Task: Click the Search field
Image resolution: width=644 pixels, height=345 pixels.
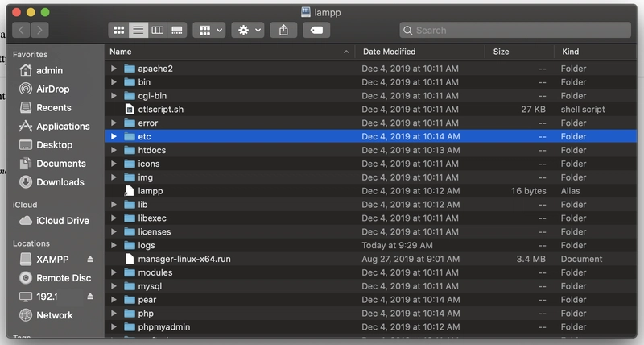Action: (515, 30)
